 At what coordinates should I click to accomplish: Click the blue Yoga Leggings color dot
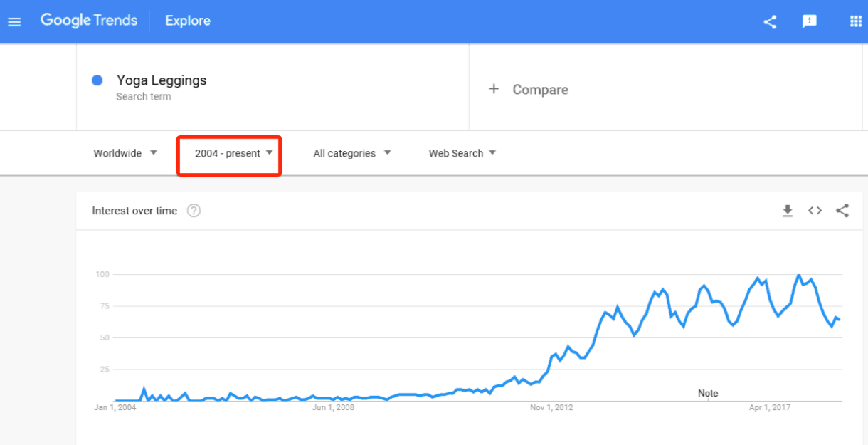tap(97, 80)
